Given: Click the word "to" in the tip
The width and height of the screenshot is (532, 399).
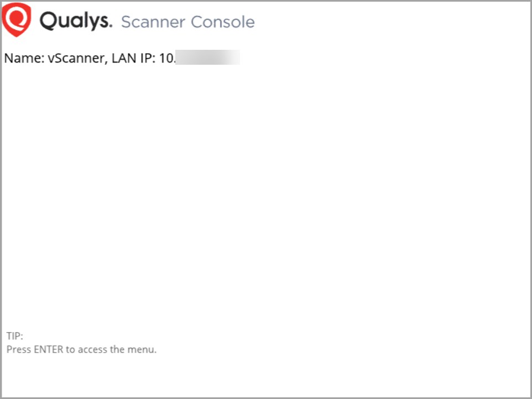Looking at the screenshot, I should tap(71, 350).
